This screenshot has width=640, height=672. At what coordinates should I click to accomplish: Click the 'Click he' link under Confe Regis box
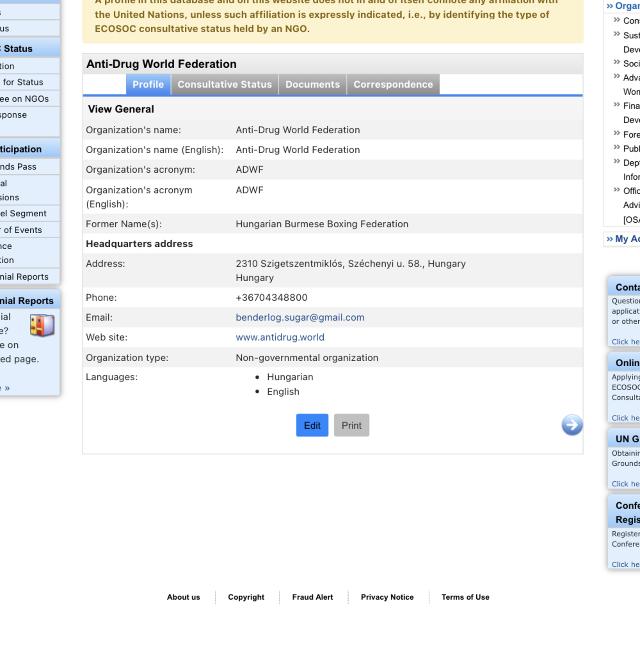[x=625, y=565]
